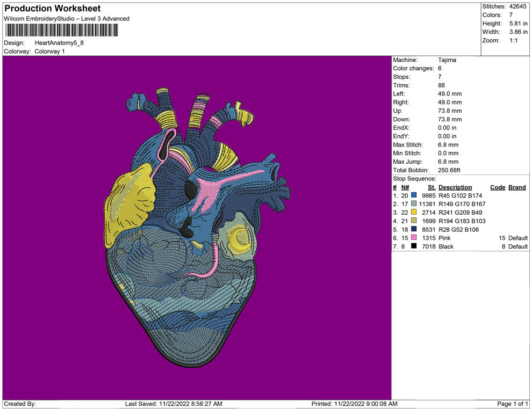Click the Up value '73.8 mm'
532x409 pixels.
[450, 111]
